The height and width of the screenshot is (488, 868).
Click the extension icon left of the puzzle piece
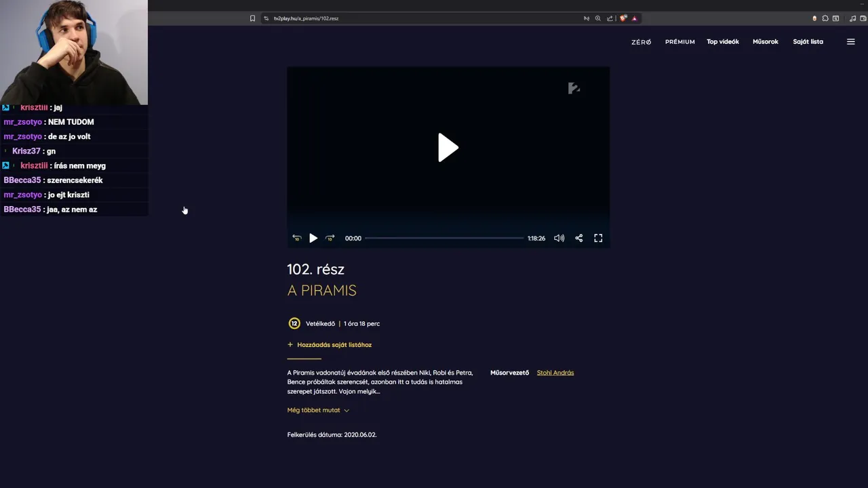tap(814, 18)
